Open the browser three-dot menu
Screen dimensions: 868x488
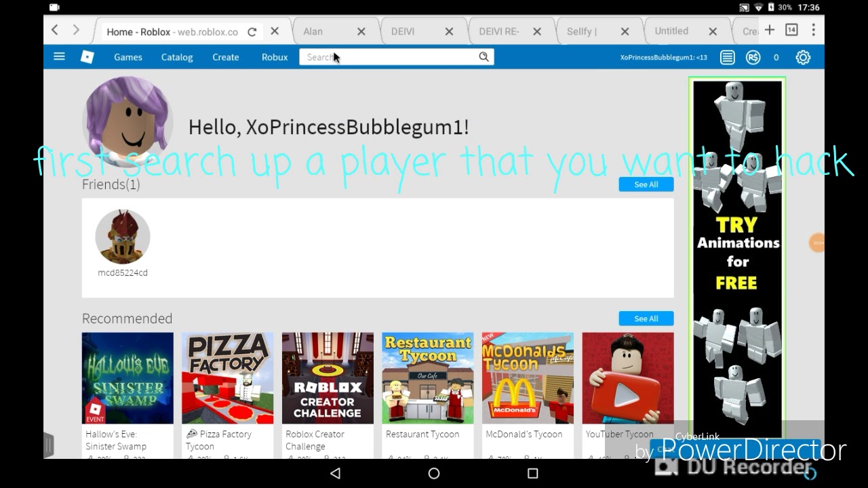click(x=813, y=30)
